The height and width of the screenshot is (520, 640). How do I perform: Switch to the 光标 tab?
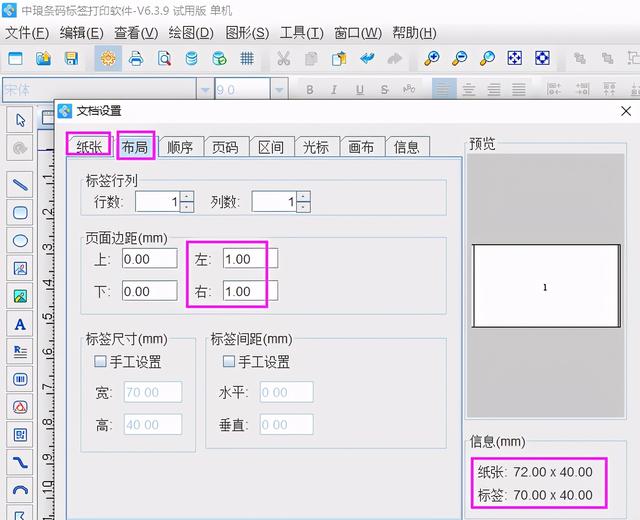point(316,147)
